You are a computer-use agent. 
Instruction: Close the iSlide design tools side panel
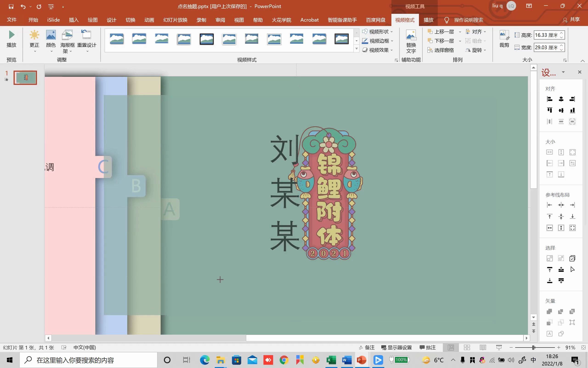(x=580, y=72)
